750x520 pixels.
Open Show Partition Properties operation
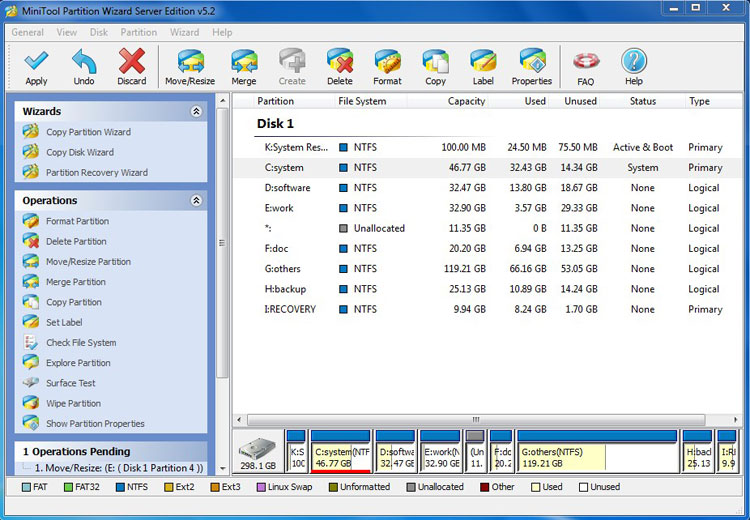click(x=95, y=423)
